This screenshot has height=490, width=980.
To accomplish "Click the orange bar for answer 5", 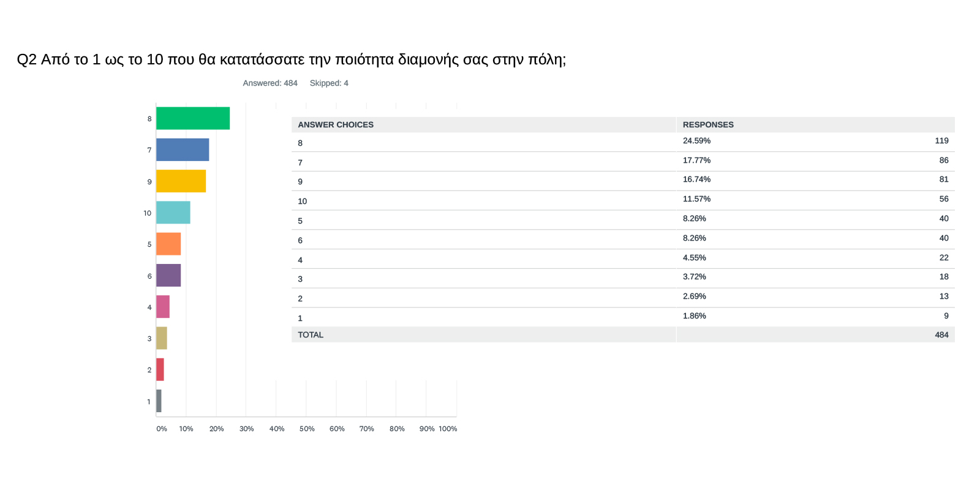I will [x=168, y=244].
